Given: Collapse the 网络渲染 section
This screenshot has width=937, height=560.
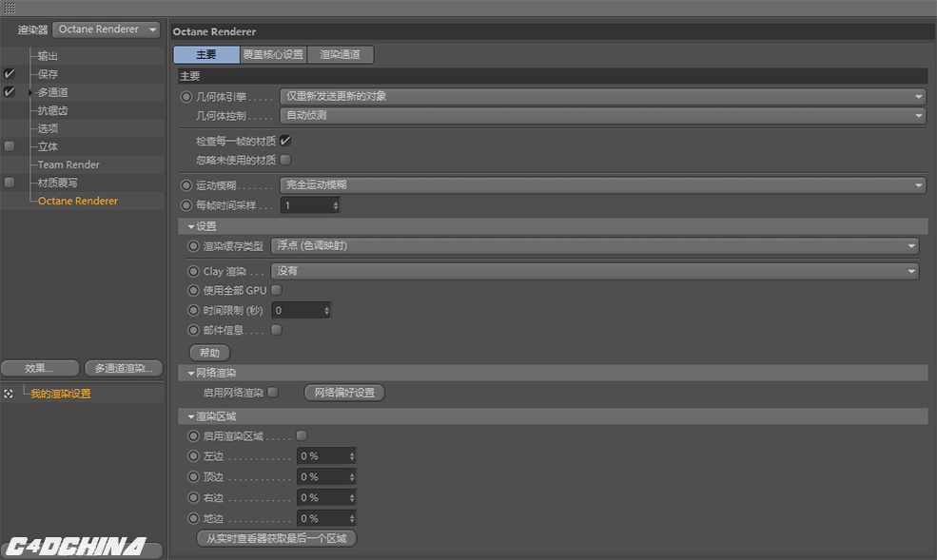Looking at the screenshot, I should 191,373.
